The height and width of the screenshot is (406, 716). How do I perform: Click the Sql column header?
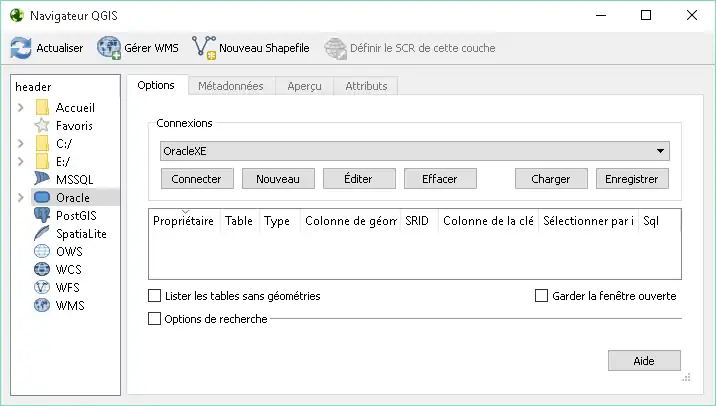coord(660,221)
